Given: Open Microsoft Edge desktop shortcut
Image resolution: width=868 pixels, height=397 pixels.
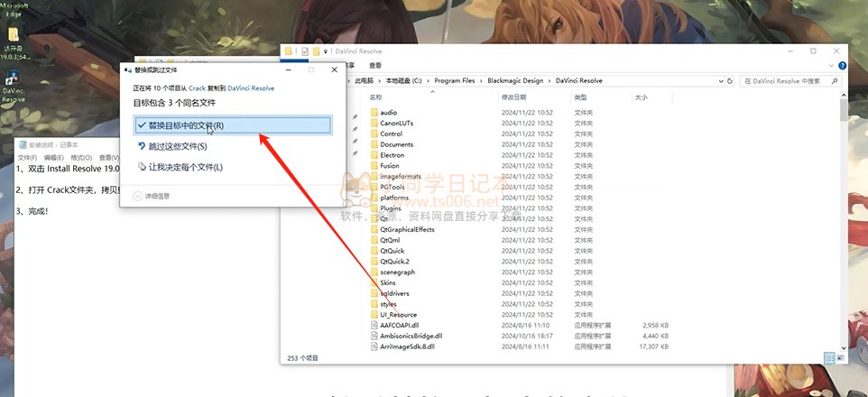Looking at the screenshot, I should tap(13, 9).
